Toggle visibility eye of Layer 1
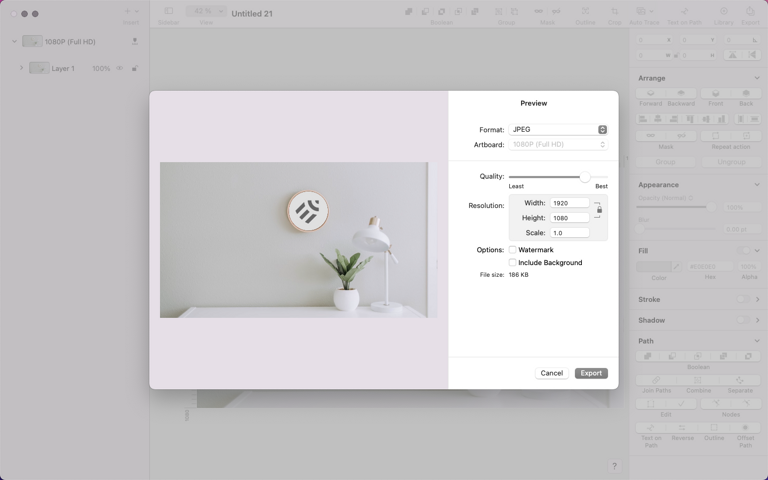Image resolution: width=768 pixels, height=480 pixels. pyautogui.click(x=120, y=69)
